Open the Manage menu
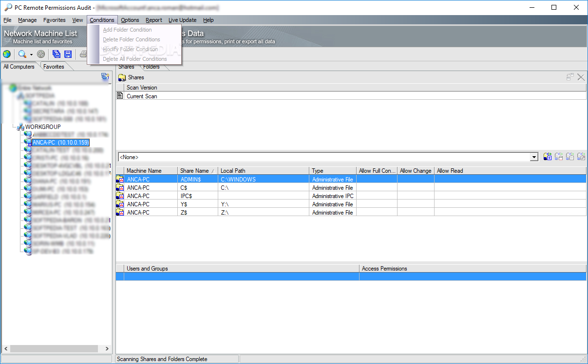Image resolution: width=588 pixels, height=364 pixels. (27, 20)
